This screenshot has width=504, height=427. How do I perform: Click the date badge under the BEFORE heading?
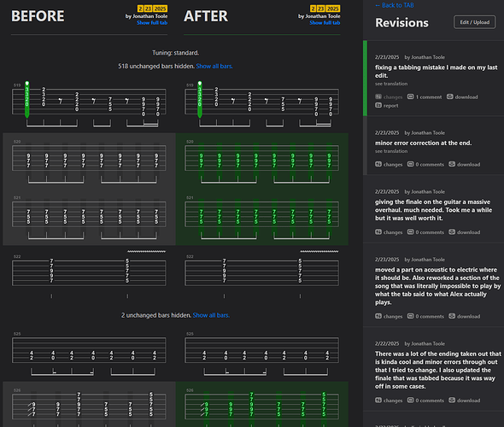pos(152,9)
